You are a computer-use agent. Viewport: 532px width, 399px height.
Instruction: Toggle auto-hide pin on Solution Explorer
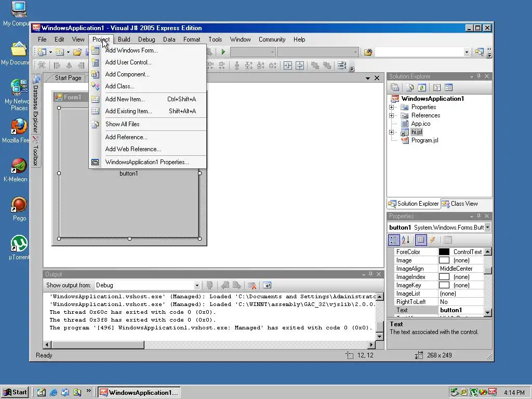coord(478,76)
